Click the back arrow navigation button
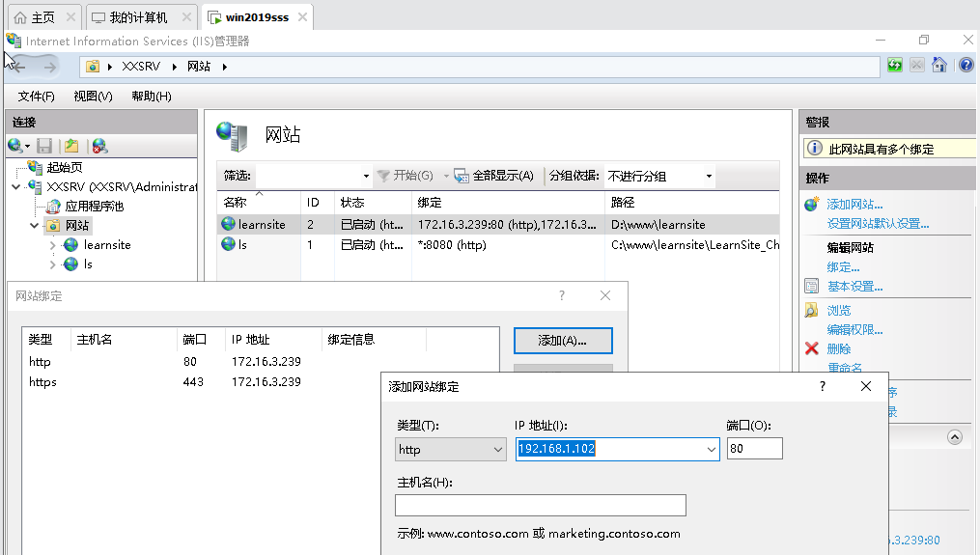 [18, 67]
